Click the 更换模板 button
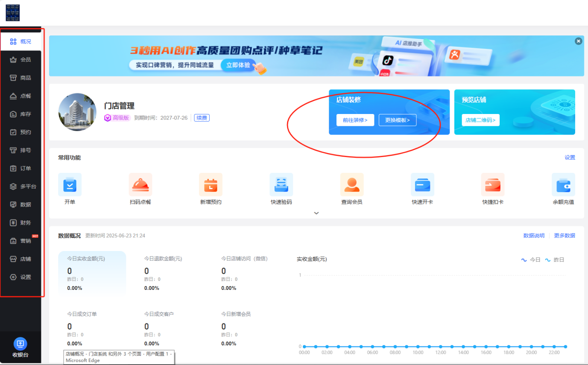This screenshot has width=588, height=365. [x=397, y=120]
